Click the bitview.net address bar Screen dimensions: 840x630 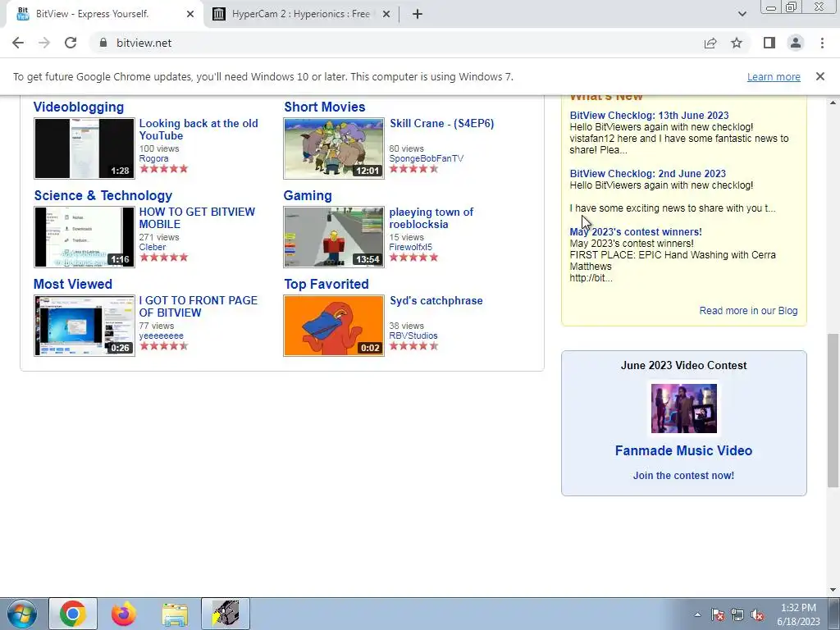pyautogui.click(x=396, y=43)
